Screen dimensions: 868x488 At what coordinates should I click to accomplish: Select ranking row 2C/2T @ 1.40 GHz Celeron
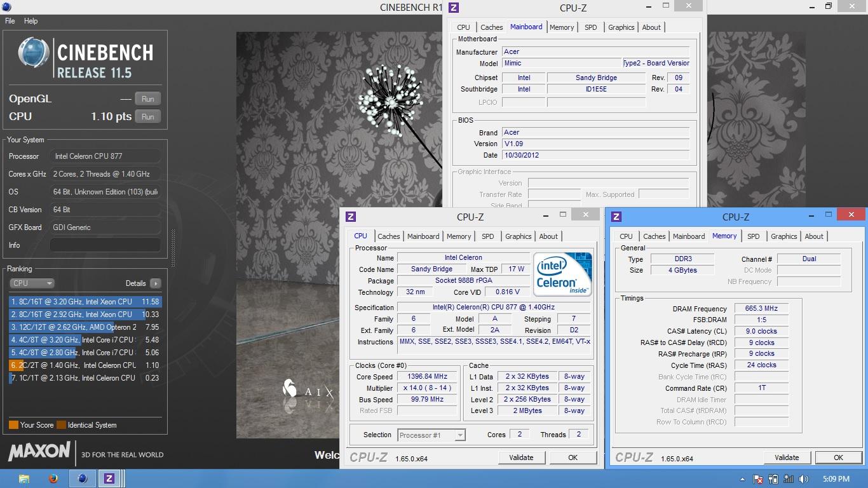point(85,365)
